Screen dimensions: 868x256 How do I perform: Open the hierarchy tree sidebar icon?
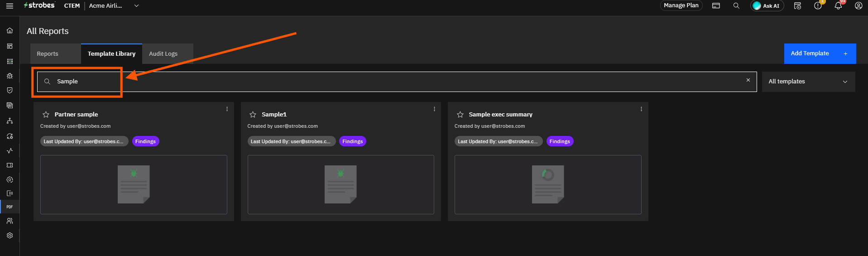point(10,121)
